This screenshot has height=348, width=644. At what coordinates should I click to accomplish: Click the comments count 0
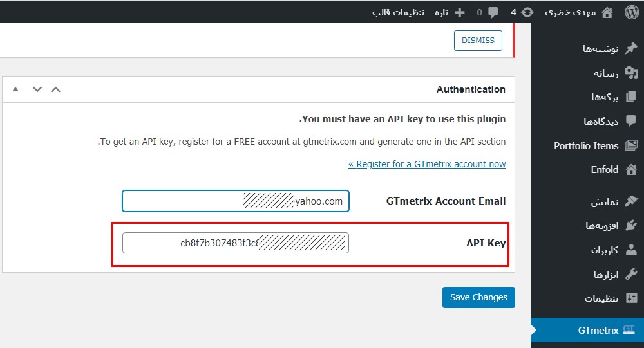479,13
